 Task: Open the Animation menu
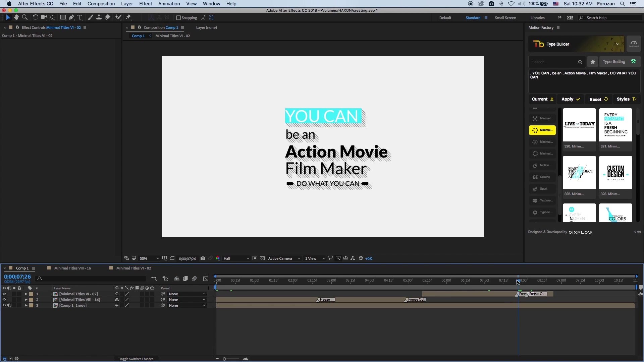[169, 4]
